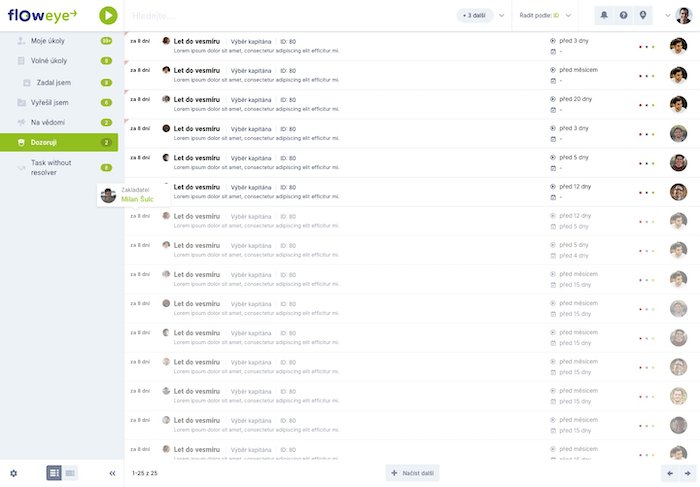Switch to detailed list view
The image size is (700, 487).
(x=54, y=472)
